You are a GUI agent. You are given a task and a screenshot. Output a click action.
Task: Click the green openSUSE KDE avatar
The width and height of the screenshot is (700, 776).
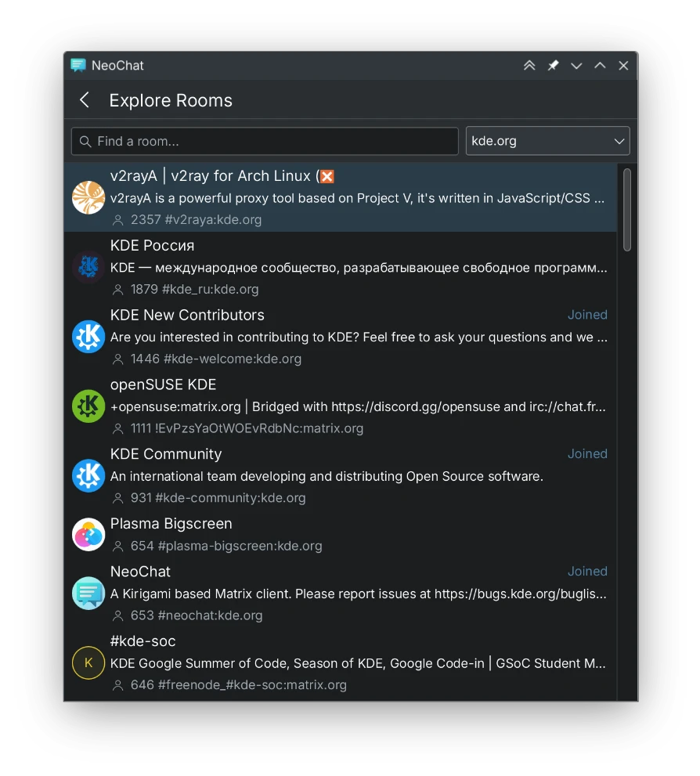coord(88,406)
